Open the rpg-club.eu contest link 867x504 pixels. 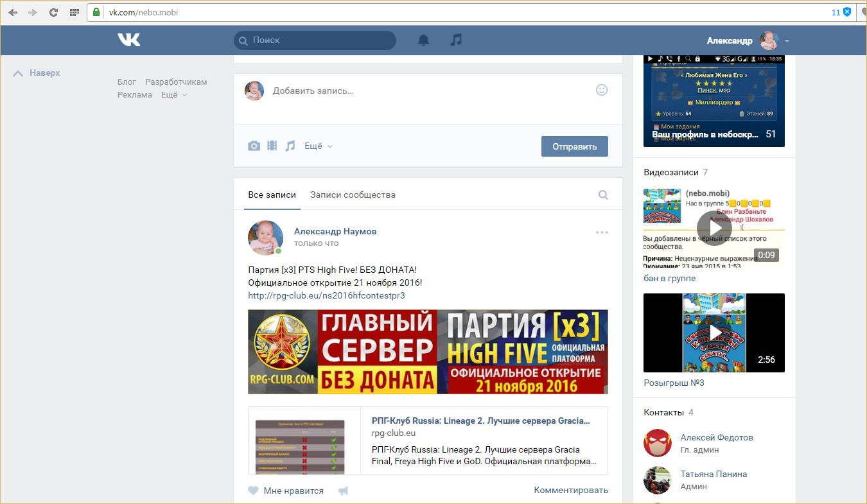point(326,295)
